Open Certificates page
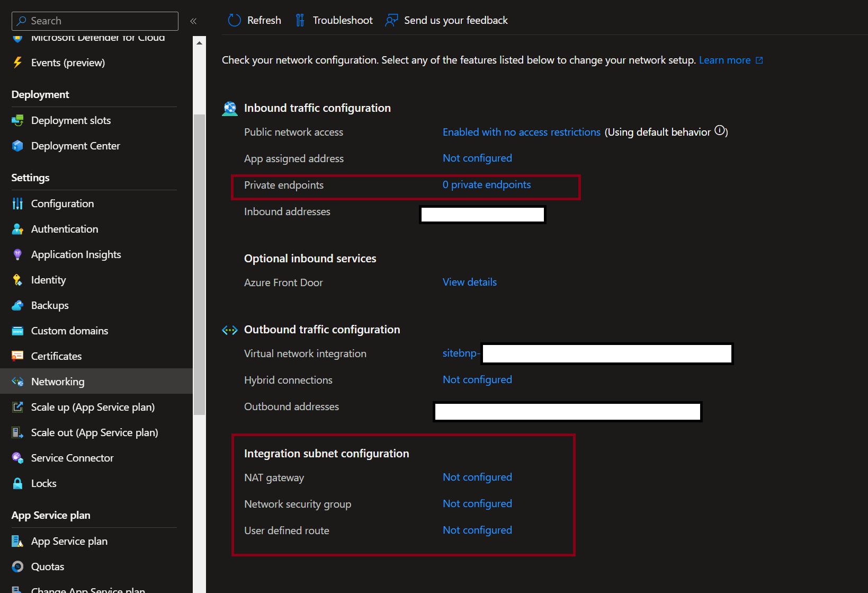This screenshot has height=593, width=868. click(56, 356)
